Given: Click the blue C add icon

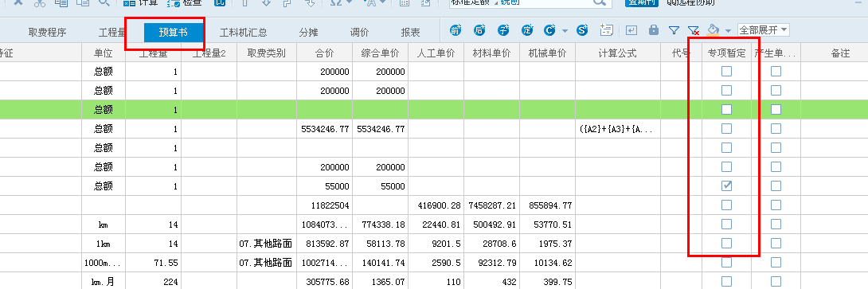Looking at the screenshot, I should point(549,30).
